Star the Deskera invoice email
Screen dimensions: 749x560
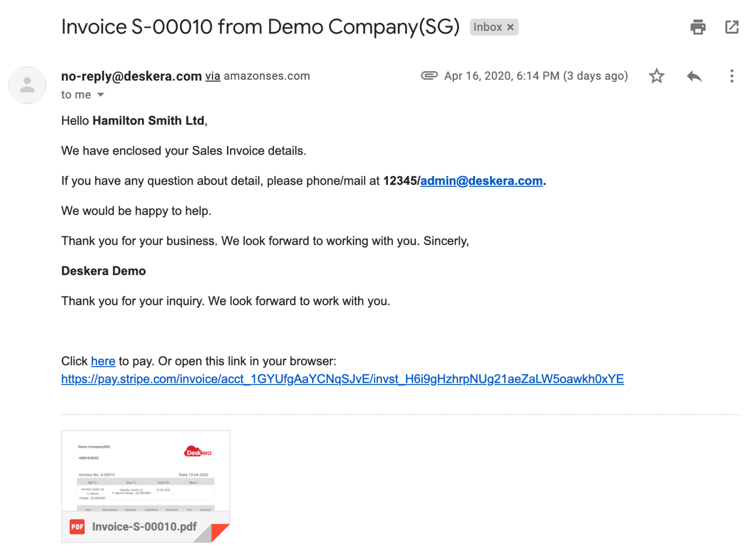[656, 76]
